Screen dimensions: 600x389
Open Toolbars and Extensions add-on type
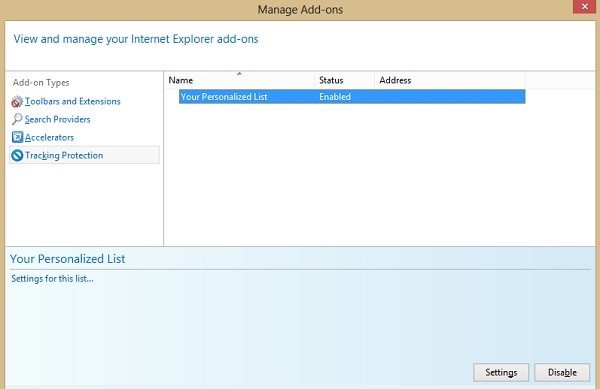[x=72, y=101]
